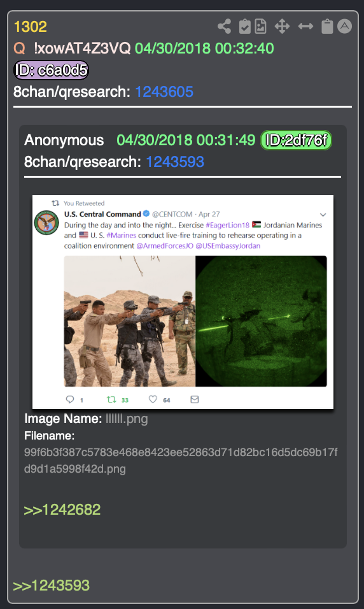This screenshot has height=609, width=364.
Task: Click the heart icon showing 64
Action: point(153,399)
